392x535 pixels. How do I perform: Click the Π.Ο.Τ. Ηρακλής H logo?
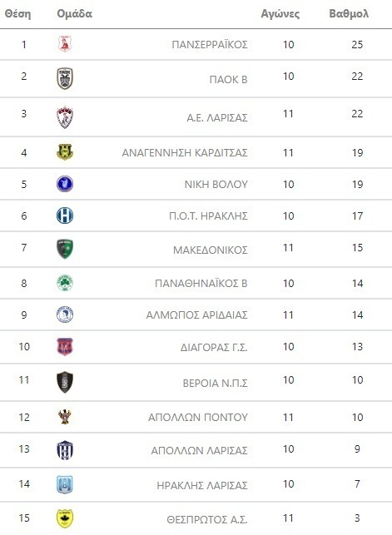click(x=65, y=215)
